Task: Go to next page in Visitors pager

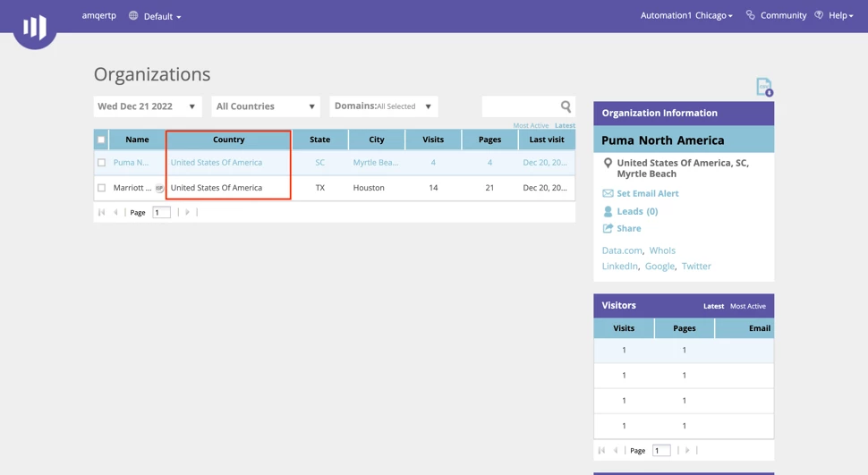Action: 687,450
